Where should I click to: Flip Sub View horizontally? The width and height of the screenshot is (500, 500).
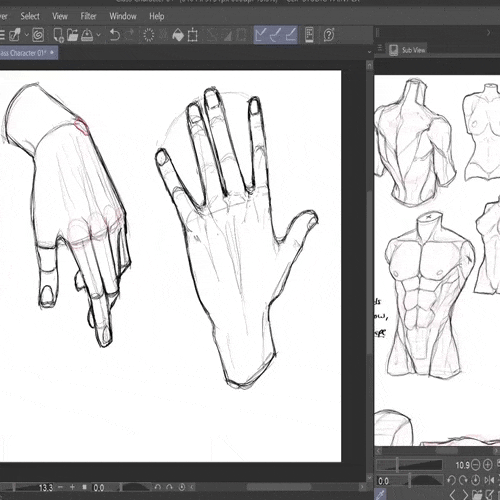click(489, 480)
